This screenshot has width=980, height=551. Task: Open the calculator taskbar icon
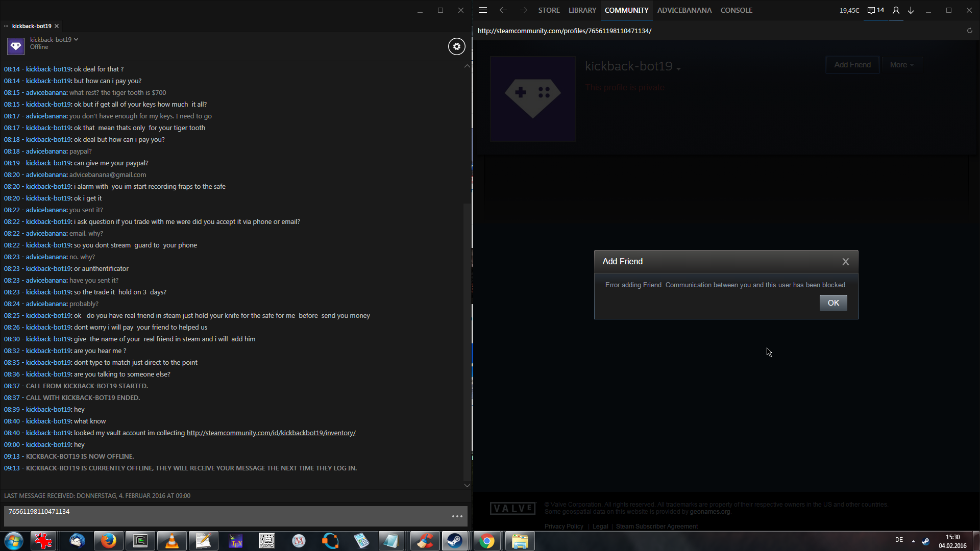[x=361, y=541]
